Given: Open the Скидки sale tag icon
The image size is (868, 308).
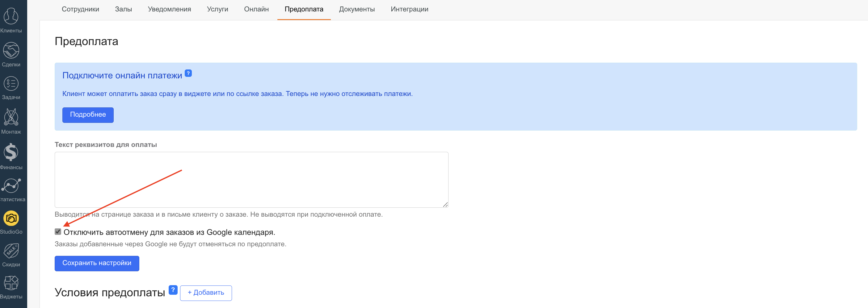Looking at the screenshot, I should (11, 251).
